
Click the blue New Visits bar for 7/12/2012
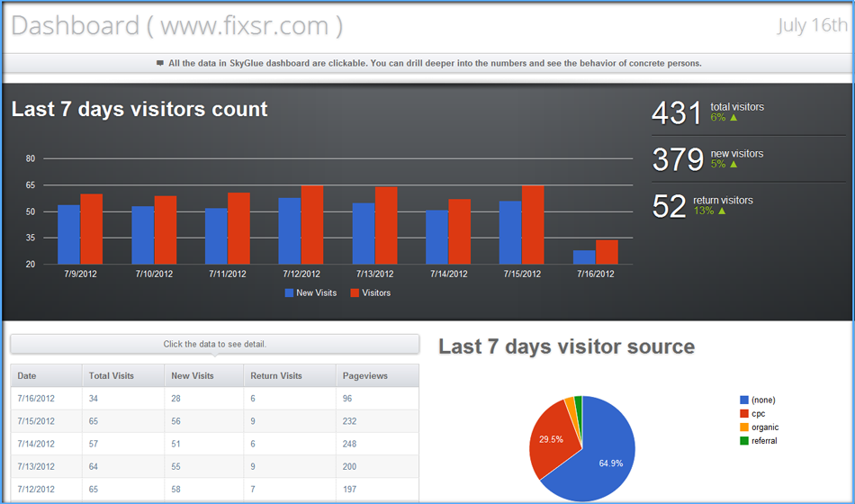[x=290, y=230]
